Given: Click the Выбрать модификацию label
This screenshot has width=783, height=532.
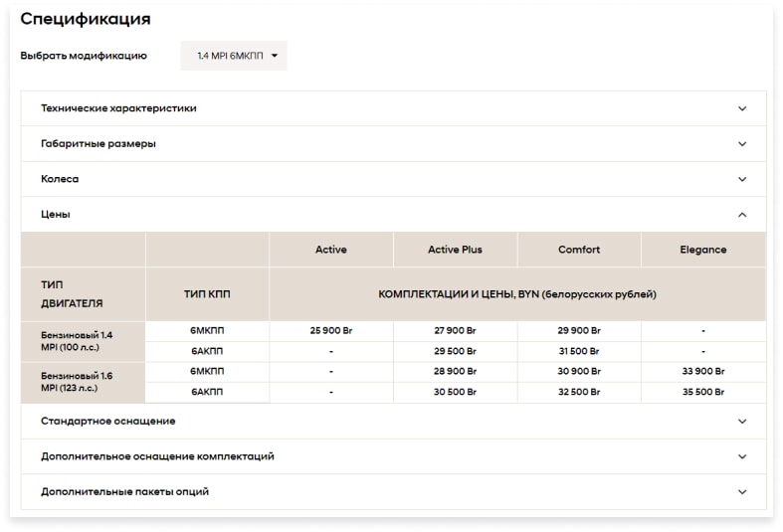Looking at the screenshot, I should [84, 56].
